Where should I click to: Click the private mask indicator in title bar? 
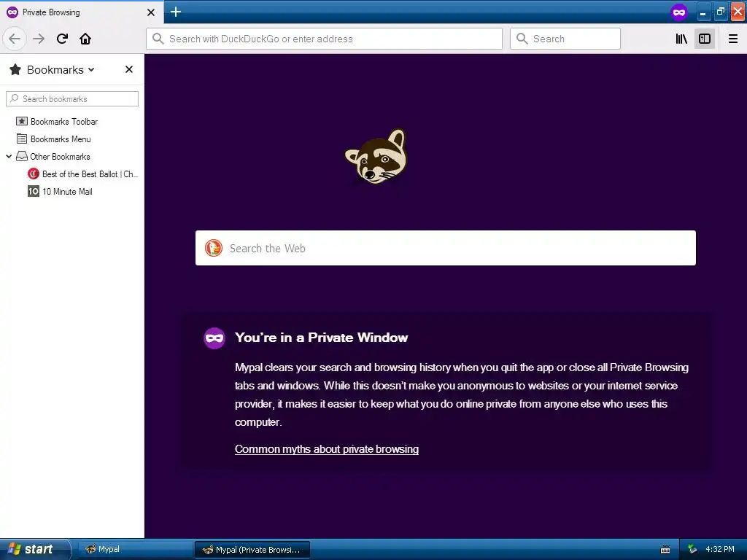(x=679, y=12)
